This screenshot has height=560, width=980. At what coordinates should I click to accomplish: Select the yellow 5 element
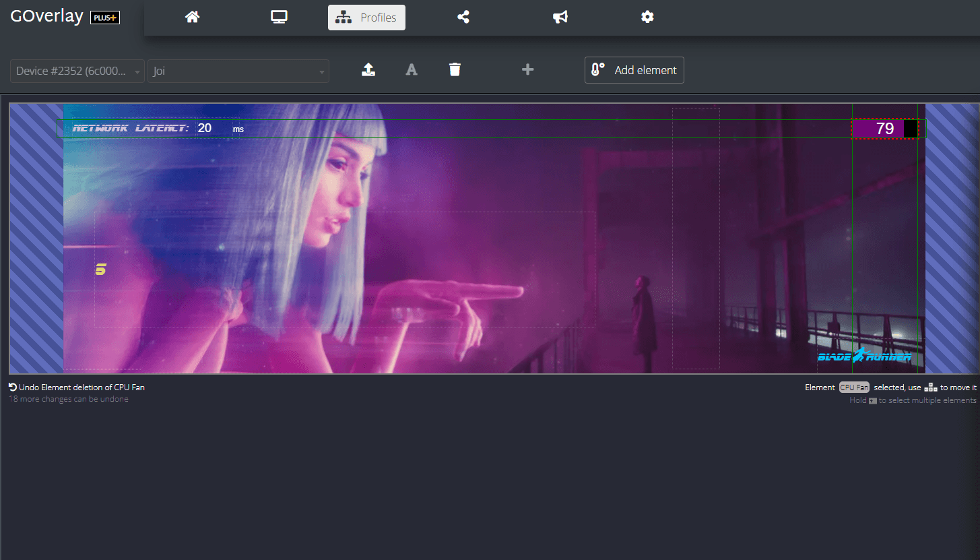tap(101, 270)
